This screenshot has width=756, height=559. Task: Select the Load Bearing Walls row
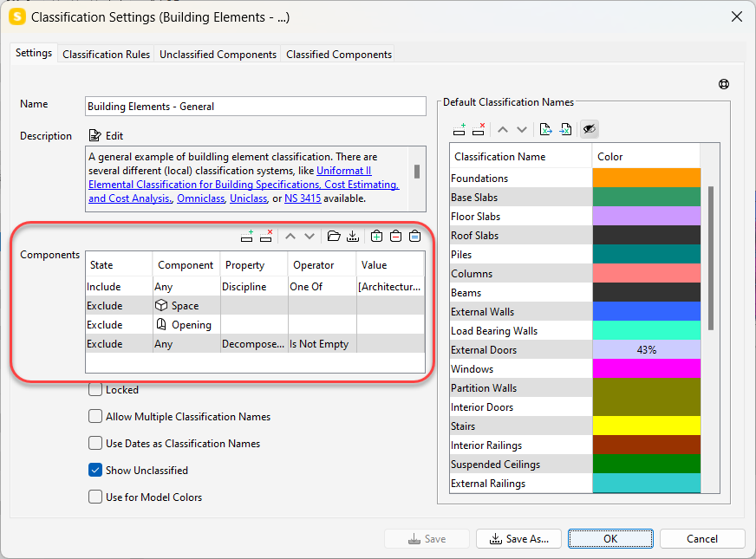pos(575,330)
